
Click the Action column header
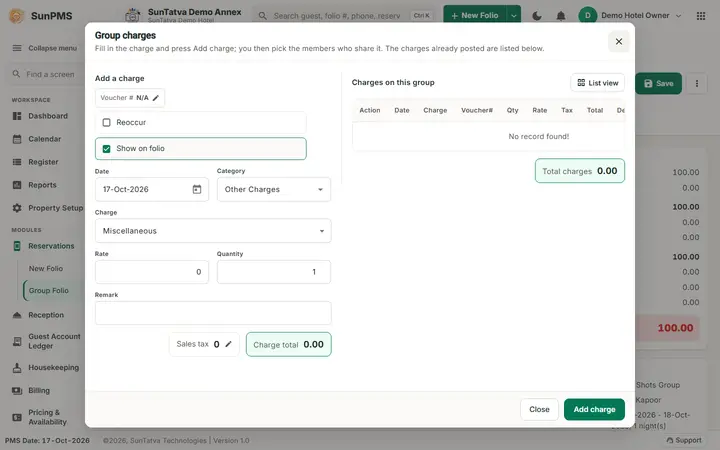370,110
